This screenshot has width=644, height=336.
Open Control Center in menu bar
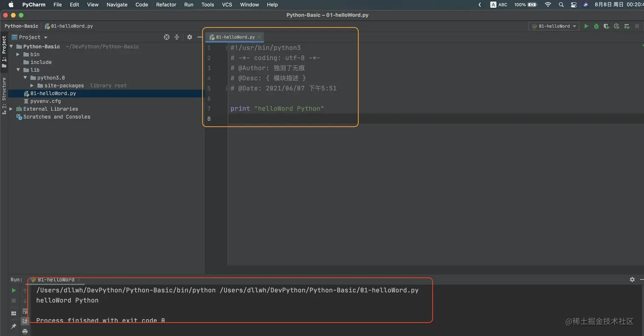point(574,5)
